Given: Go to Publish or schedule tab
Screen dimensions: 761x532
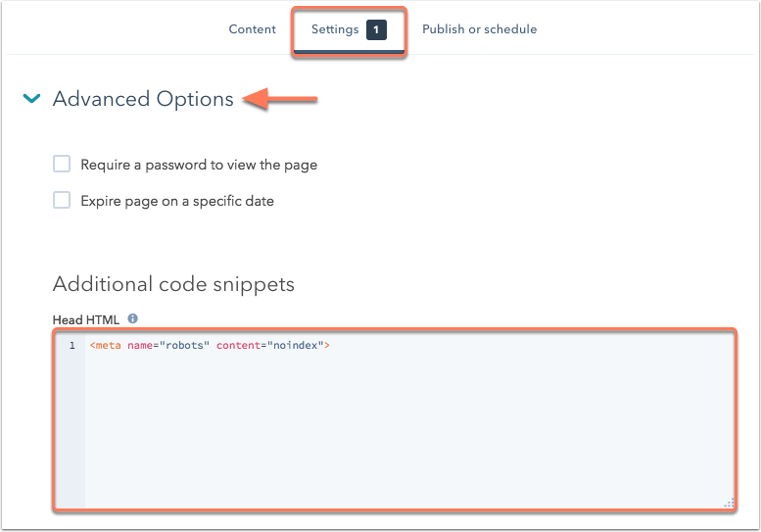Looking at the screenshot, I should coord(479,29).
